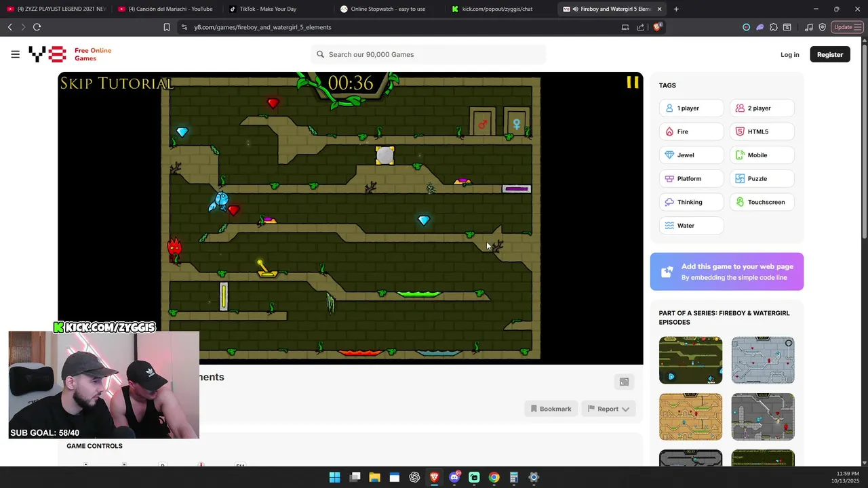Bookmark this game
Viewport: 868px width, 488px height.
551,409
